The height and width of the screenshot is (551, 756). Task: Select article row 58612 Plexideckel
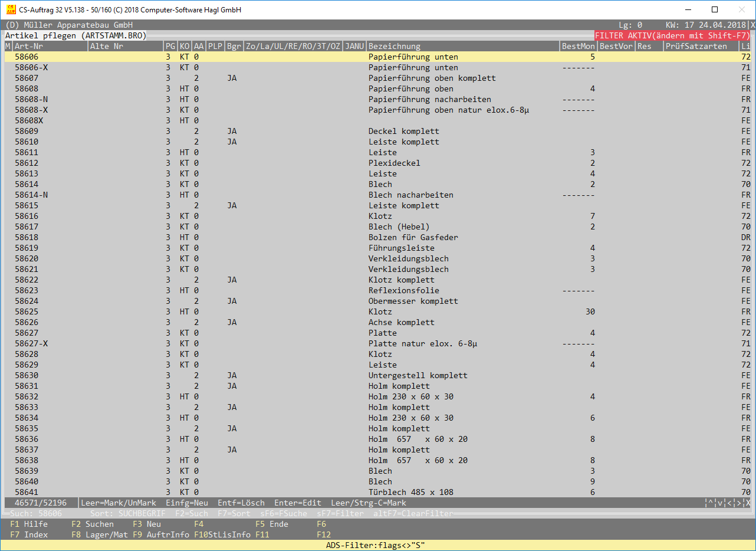pos(377,163)
